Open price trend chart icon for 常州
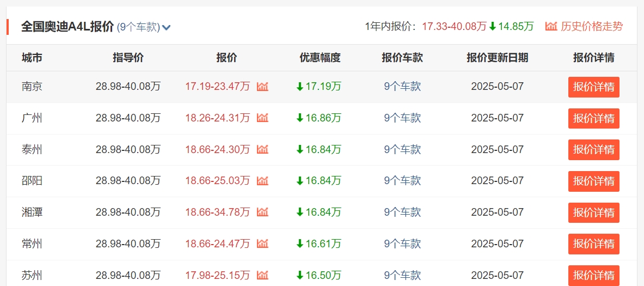This screenshot has width=644, height=286. point(262,244)
